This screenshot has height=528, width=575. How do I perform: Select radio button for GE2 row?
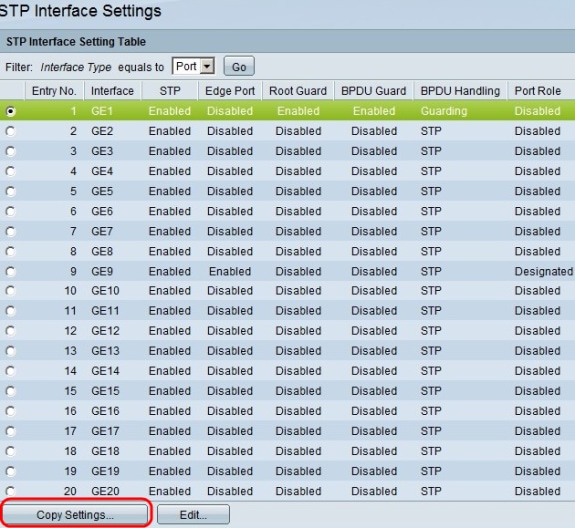11,131
